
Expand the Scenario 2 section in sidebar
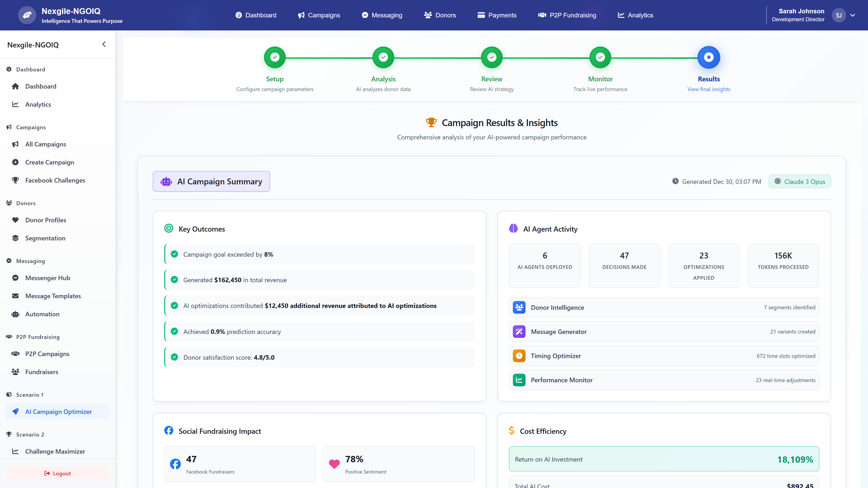30,434
